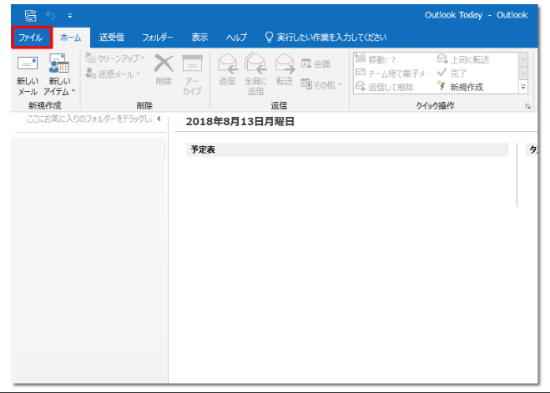Click the 返信 envelope icon
This screenshot has height=393, width=550.
point(227,63)
